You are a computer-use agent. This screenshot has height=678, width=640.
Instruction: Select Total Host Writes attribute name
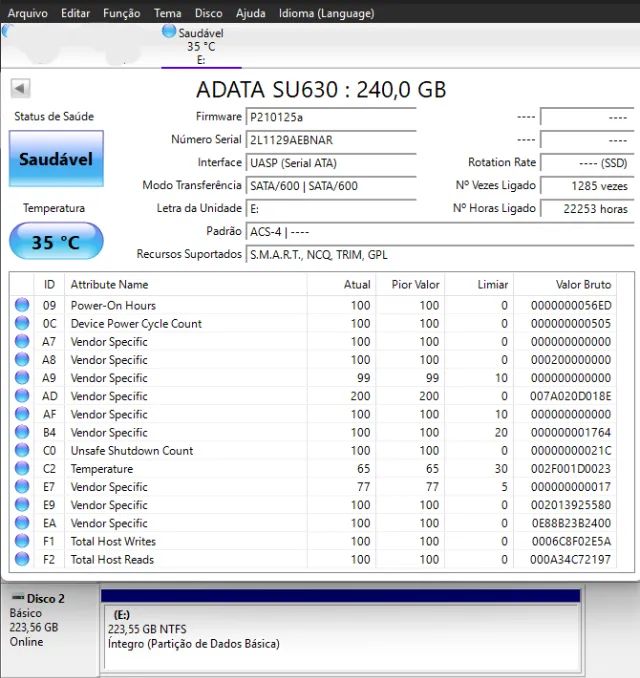pyautogui.click(x=113, y=542)
